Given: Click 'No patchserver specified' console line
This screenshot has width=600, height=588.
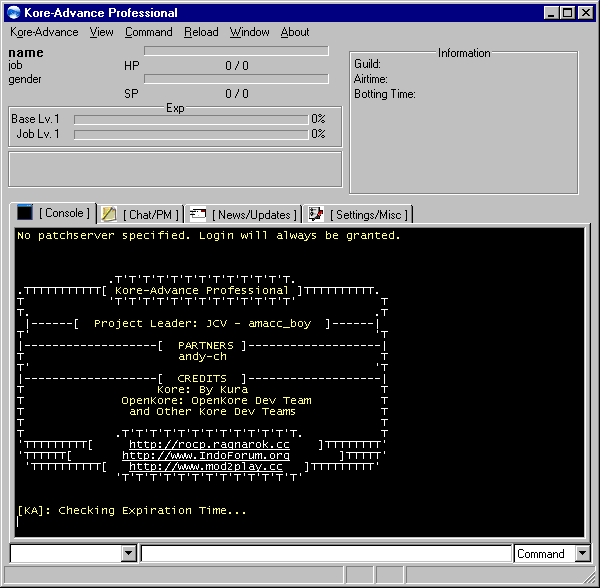Looking at the screenshot, I should pyautogui.click(x=209, y=236).
